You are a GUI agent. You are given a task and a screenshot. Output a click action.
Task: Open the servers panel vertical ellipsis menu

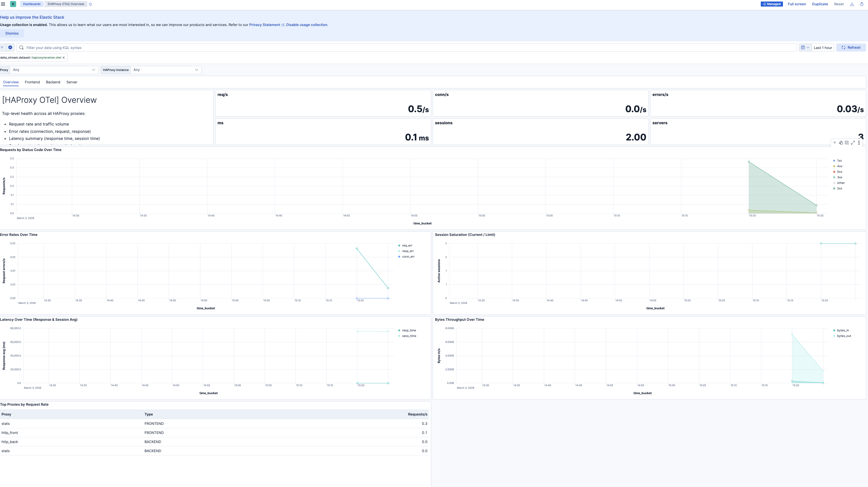point(859,143)
